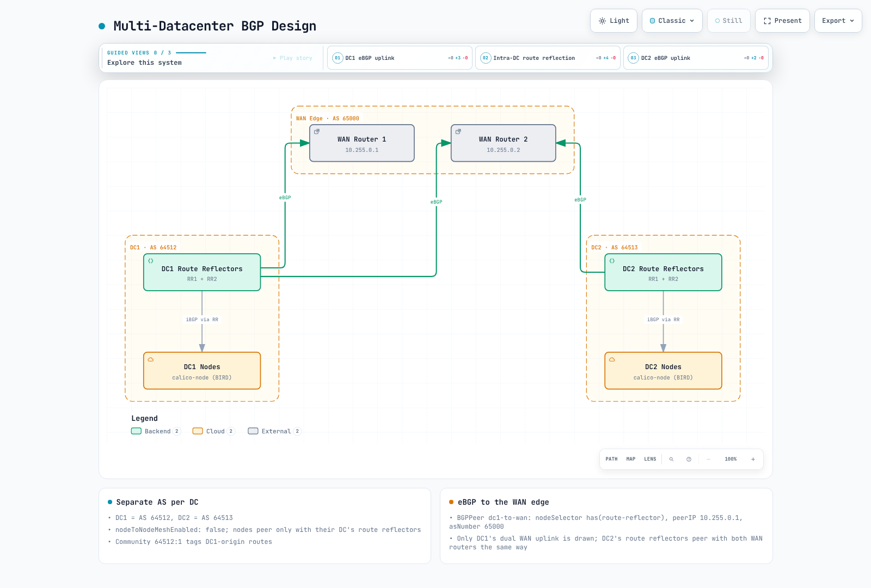Open the Export dropdown menu

click(838, 21)
